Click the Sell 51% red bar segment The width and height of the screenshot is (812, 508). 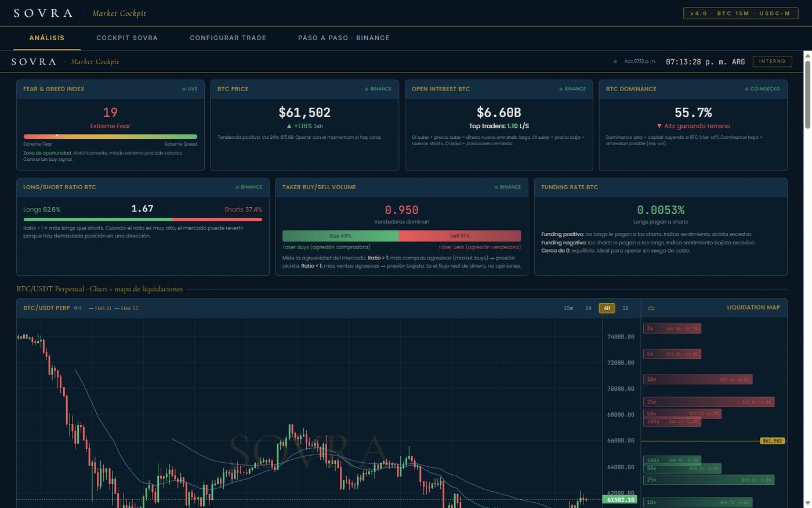[460, 236]
